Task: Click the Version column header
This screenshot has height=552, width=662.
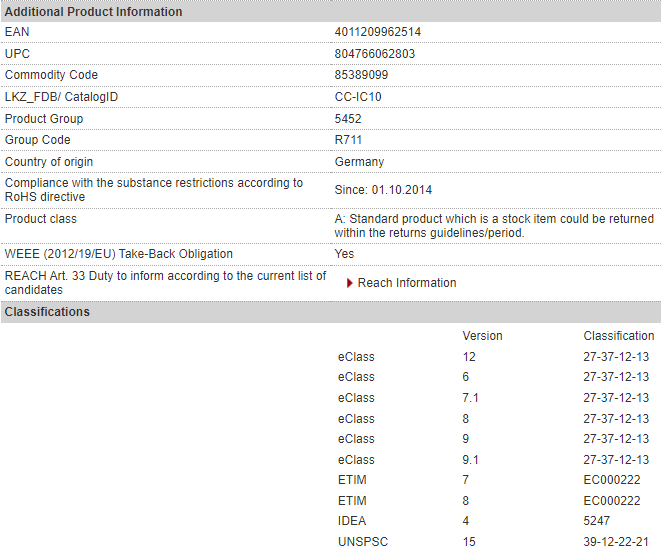Action: tap(482, 336)
